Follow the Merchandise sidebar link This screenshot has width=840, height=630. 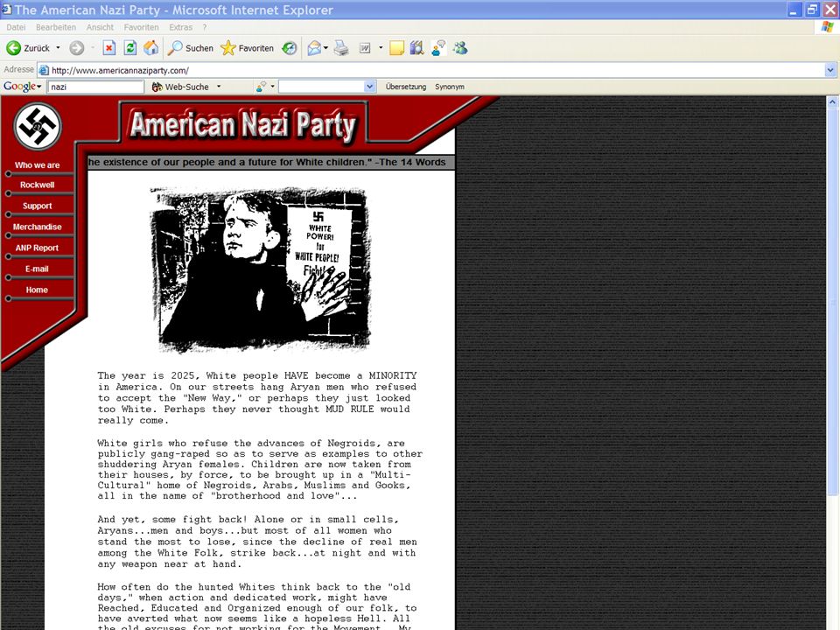[x=37, y=227]
